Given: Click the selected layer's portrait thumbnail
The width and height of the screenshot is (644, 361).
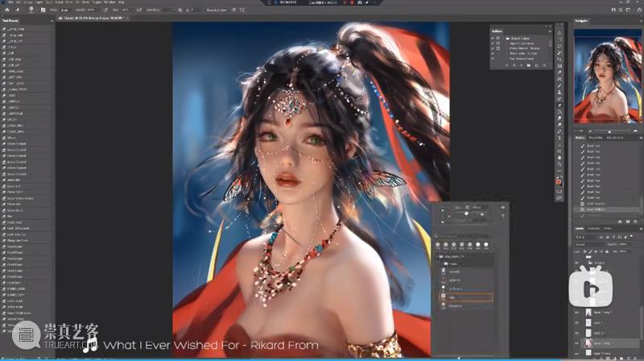Looking at the screenshot, I should [588, 343].
